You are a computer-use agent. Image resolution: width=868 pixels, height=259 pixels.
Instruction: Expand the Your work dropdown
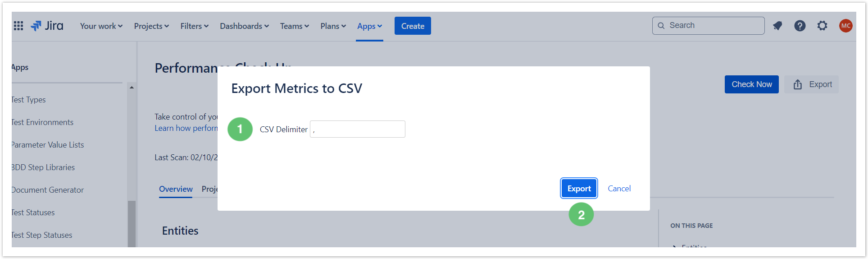pos(101,26)
